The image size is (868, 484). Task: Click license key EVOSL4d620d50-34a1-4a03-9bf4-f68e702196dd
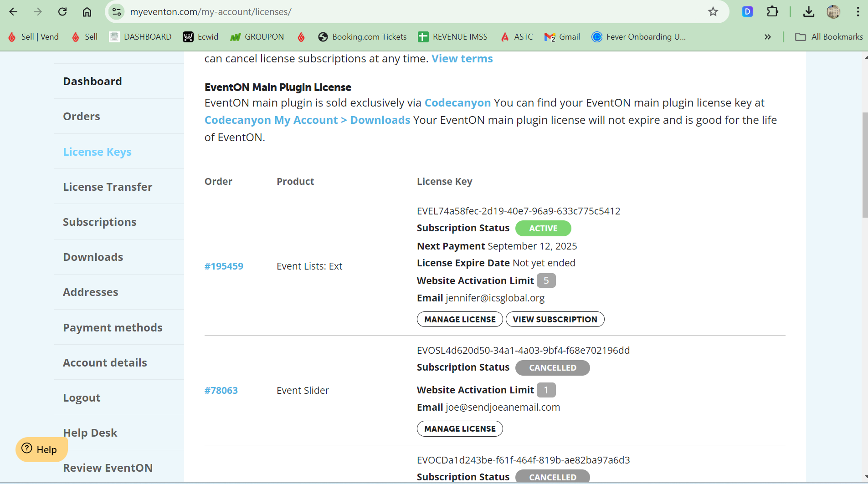pyautogui.click(x=523, y=351)
